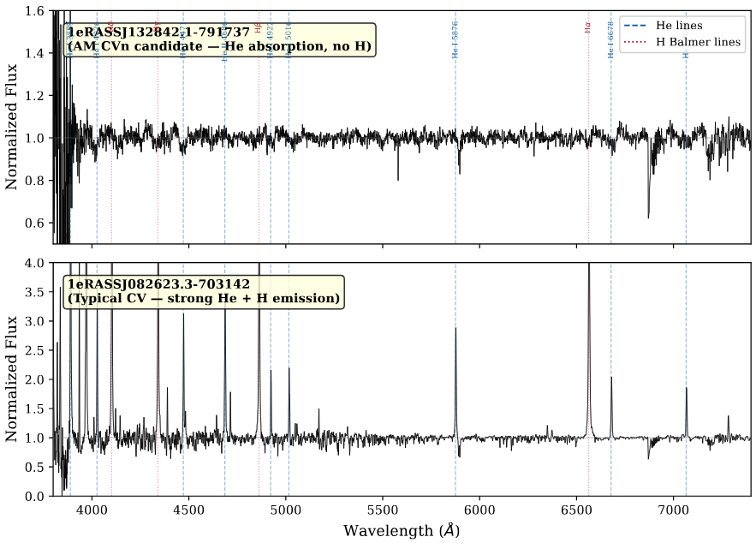Viewport: 756px width, 543px height.
Task: Click the 'Wavelength (Å)' x-axis label
Action: (x=402, y=530)
